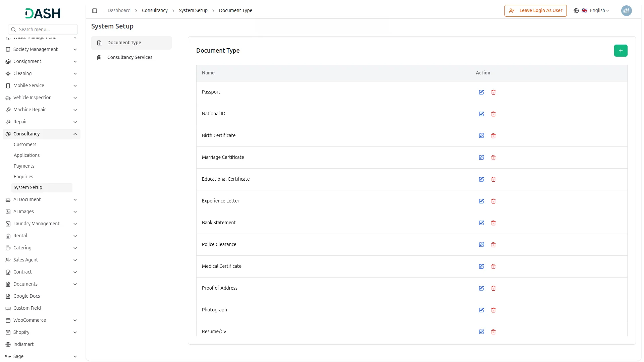This screenshot has height=362, width=644.
Task: Edit the Passport document type
Action: [481, 92]
